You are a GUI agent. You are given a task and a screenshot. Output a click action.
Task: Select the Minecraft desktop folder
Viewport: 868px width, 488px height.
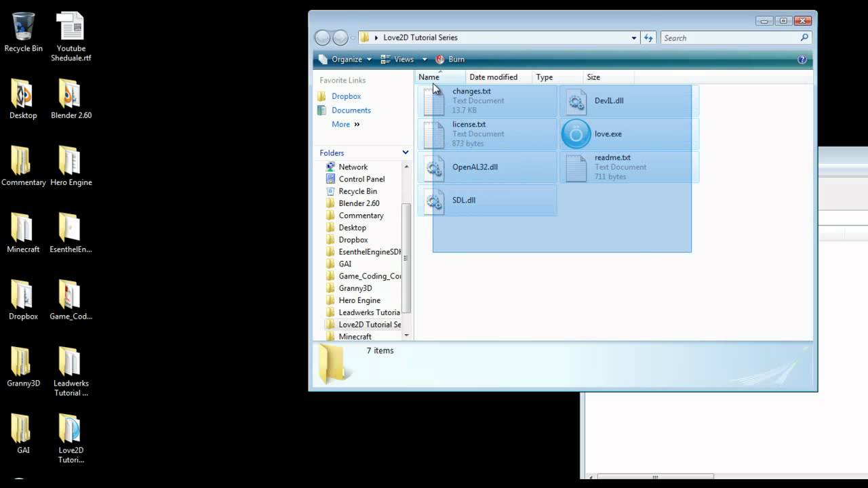[23, 233]
